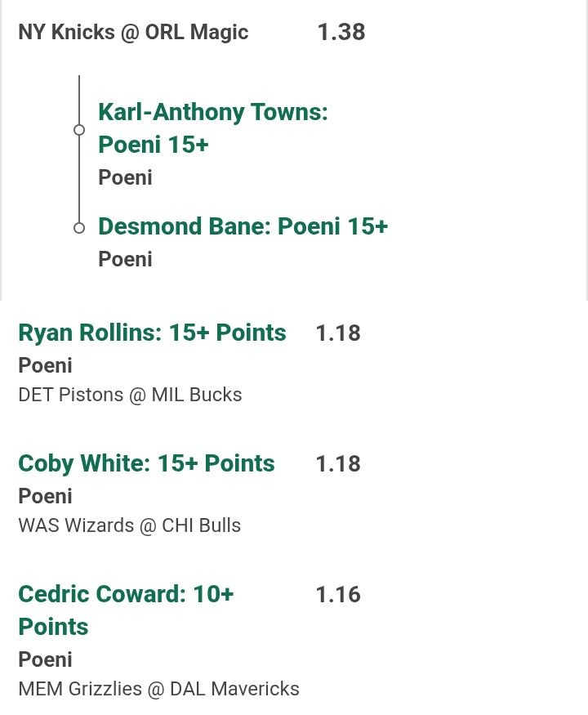Click the 1.16 odds for Cedric Coward

(x=337, y=594)
